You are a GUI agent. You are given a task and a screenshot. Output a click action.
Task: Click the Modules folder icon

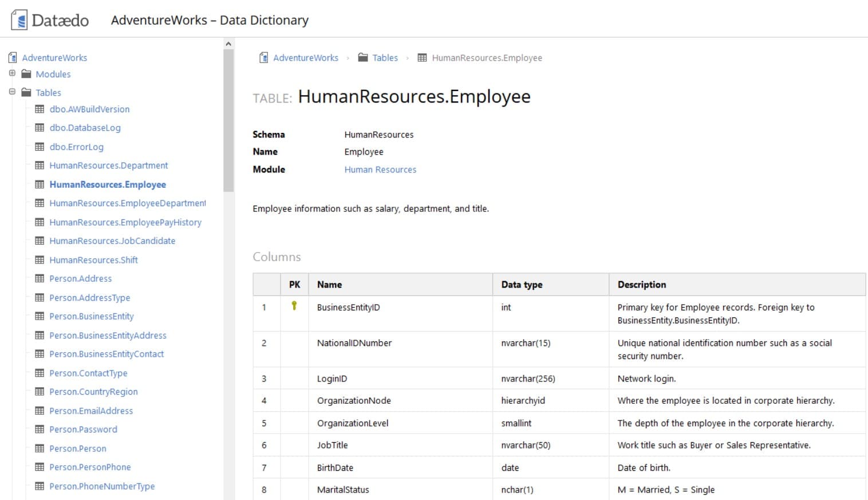pos(26,73)
